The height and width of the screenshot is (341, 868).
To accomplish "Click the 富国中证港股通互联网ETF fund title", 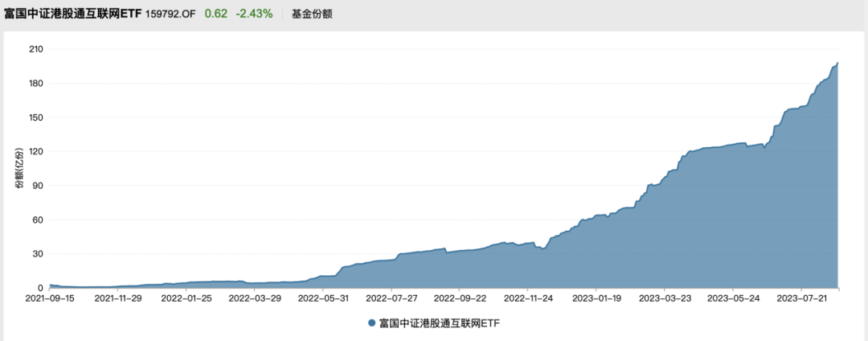I will [x=73, y=14].
